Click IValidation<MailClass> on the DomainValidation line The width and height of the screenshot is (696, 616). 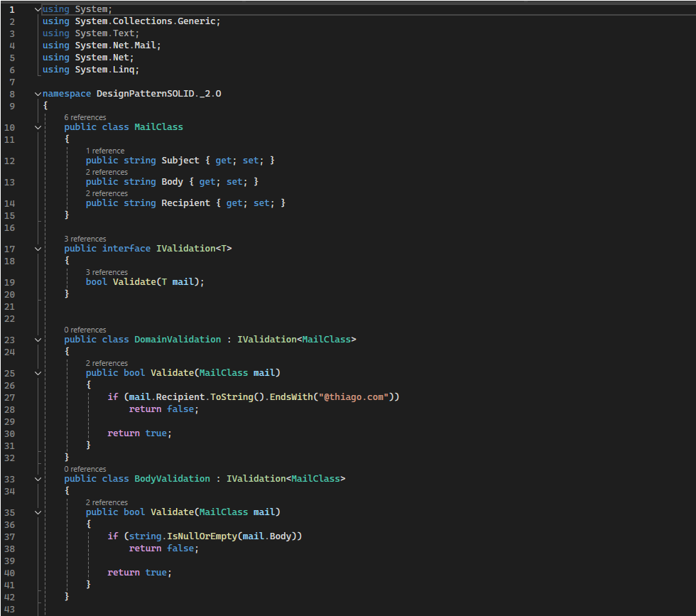(297, 340)
